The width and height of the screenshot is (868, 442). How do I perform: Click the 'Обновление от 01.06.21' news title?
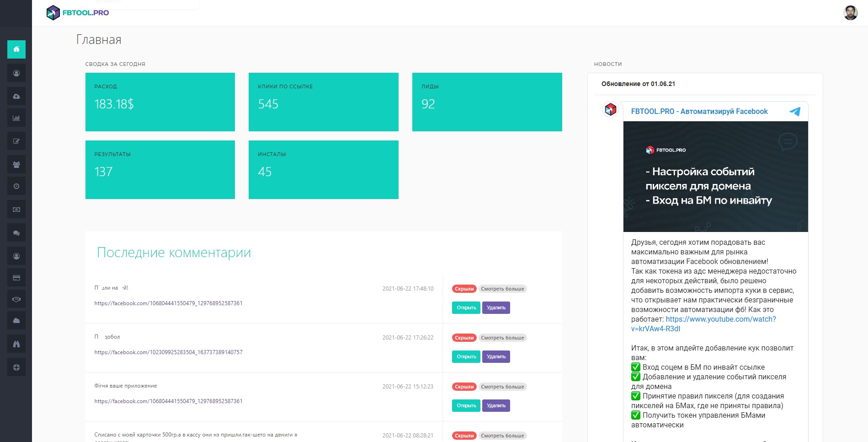point(638,84)
